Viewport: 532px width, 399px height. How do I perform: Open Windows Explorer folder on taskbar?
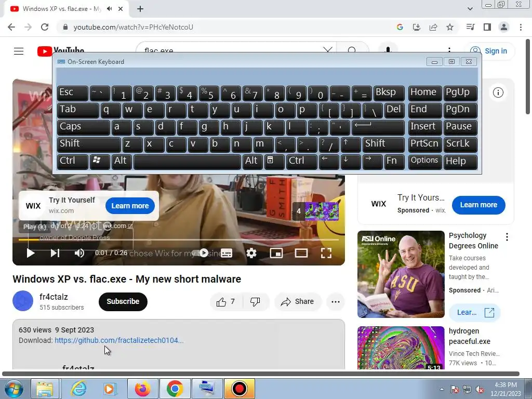45,389
